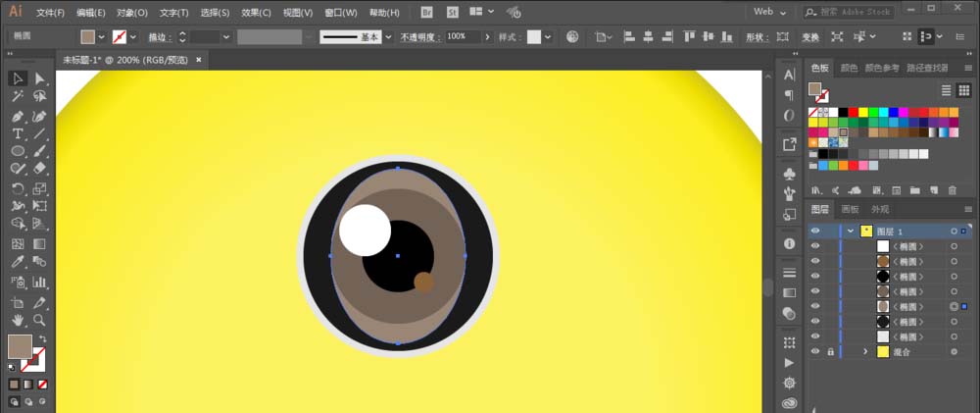Open the Web workspace switcher dropdown
The width and height of the screenshot is (980, 413).
point(769,12)
